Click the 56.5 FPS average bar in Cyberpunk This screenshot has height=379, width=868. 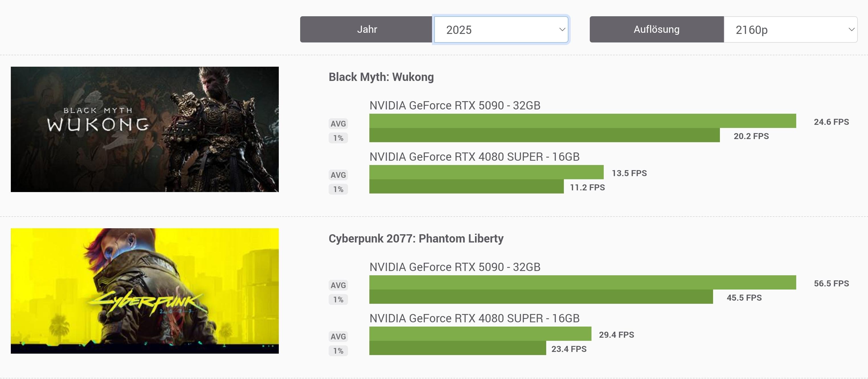[582, 282]
